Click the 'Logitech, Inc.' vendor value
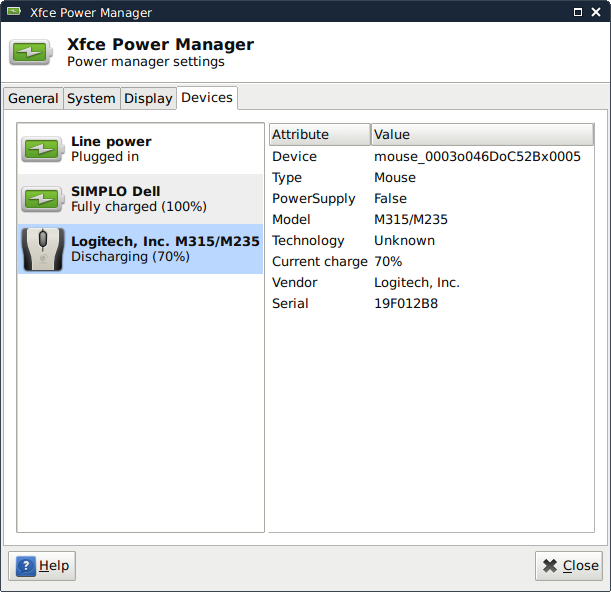 [417, 283]
